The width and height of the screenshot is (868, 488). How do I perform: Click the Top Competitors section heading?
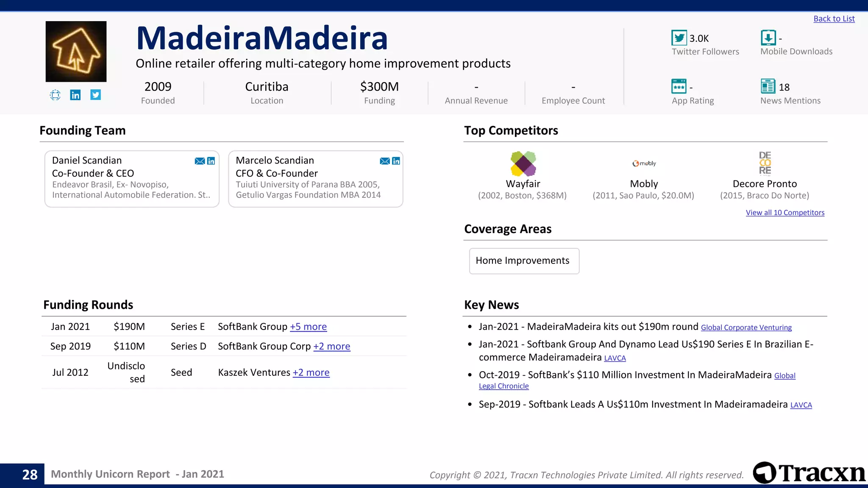click(511, 130)
